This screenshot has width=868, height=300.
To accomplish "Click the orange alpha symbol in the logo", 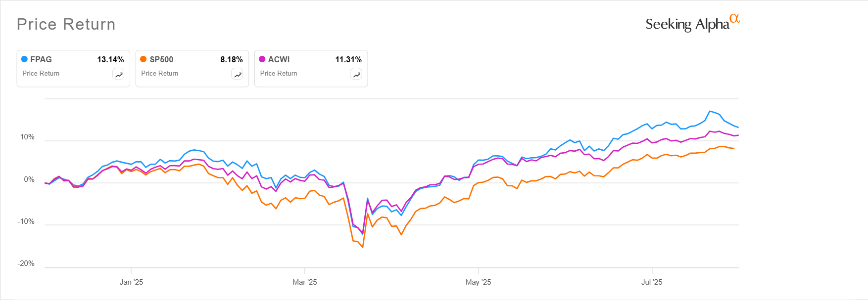I will [x=735, y=18].
